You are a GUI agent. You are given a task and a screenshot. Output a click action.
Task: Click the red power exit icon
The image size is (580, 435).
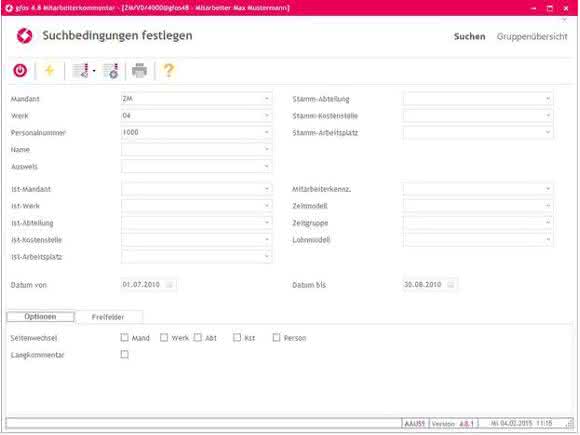tap(20, 70)
